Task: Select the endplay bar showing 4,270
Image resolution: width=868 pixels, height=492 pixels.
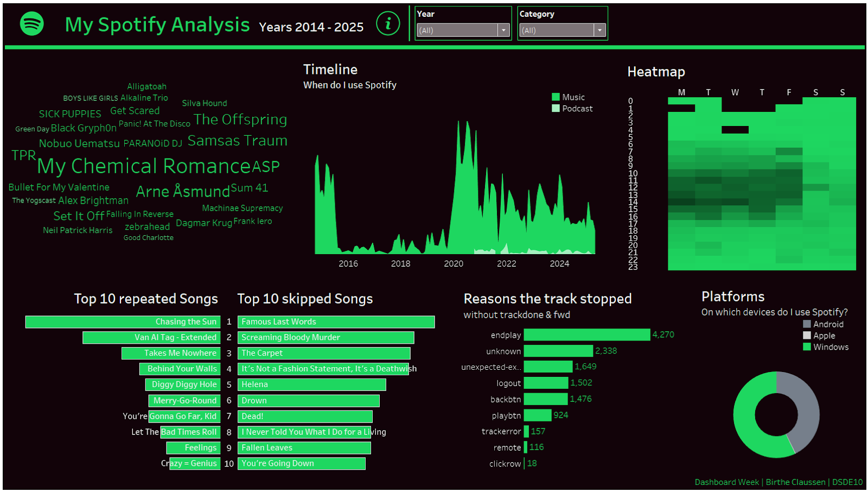Action: point(587,335)
